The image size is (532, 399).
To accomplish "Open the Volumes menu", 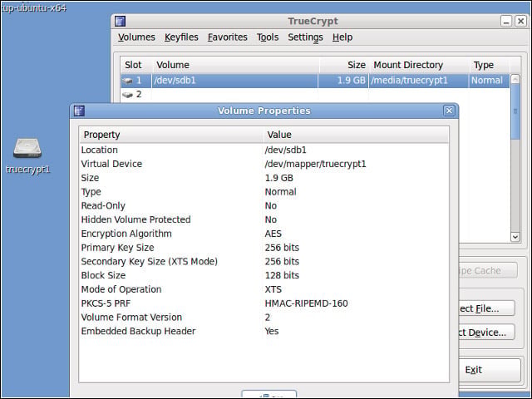I will 136,37.
